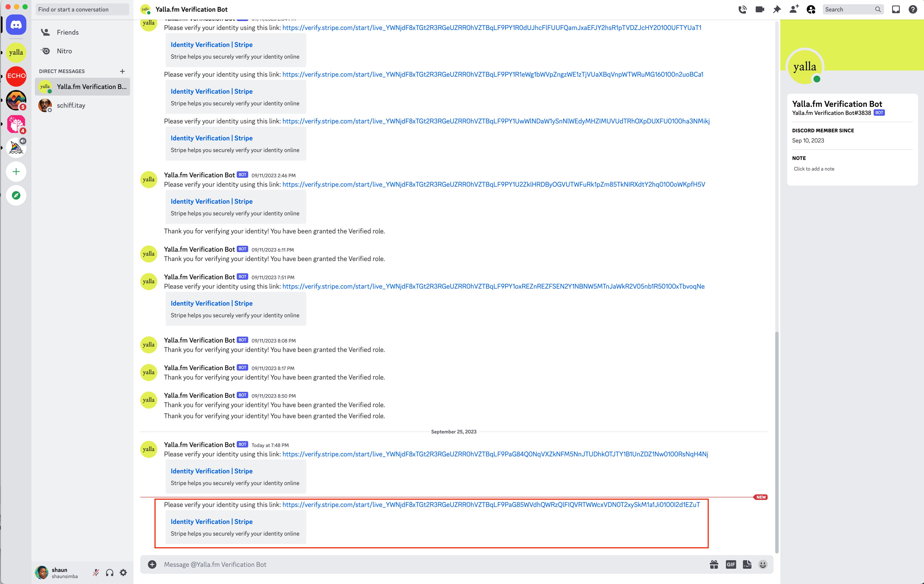Open the yalla server icon
The width and height of the screenshot is (924, 584).
(16, 52)
